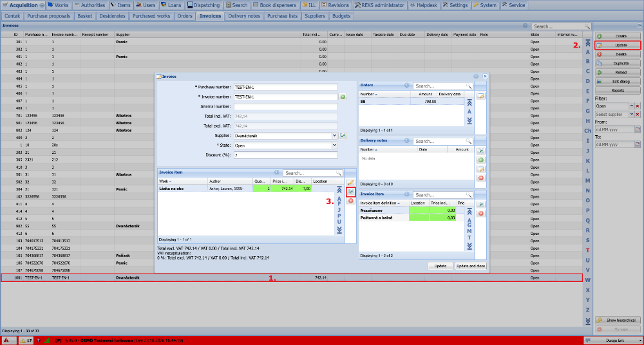Click Edit dialog button in right panel
Image resolution: width=644 pixels, height=345 pixels.
[618, 81]
